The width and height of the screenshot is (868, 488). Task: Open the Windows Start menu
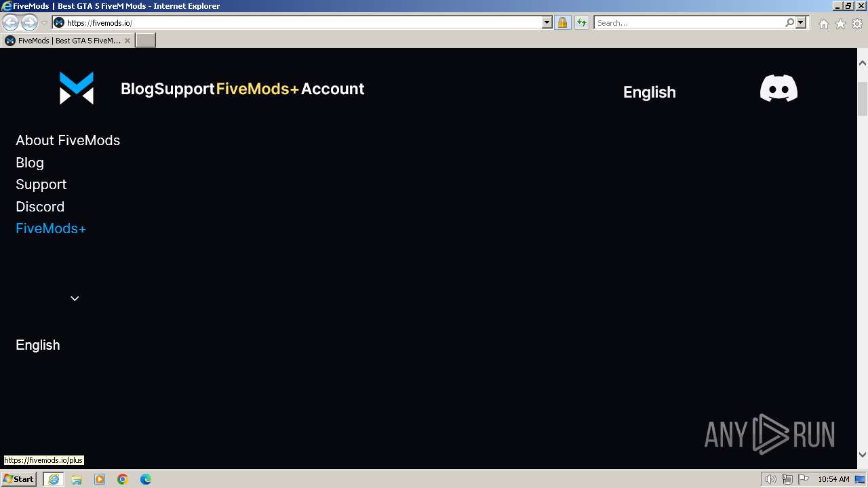point(19,479)
